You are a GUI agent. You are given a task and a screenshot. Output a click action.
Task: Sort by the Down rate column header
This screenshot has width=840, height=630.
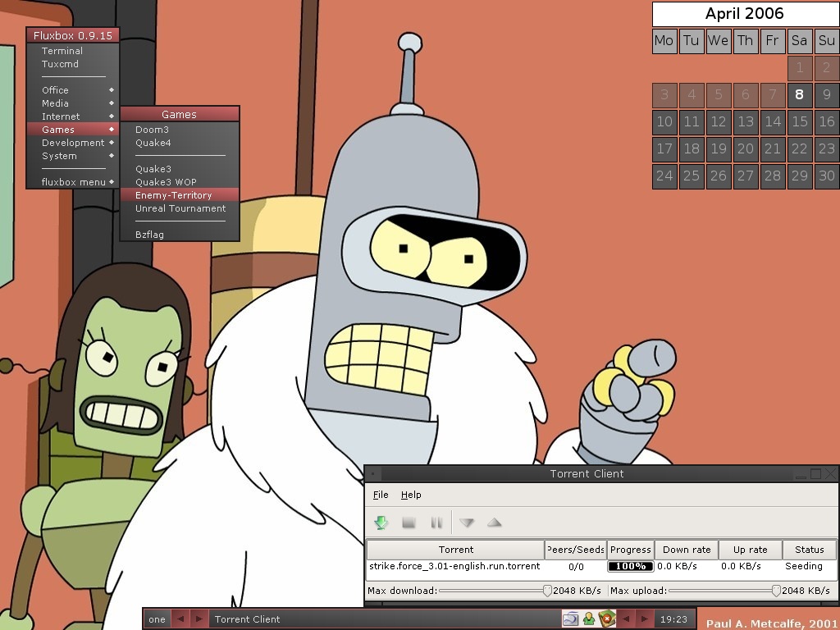coord(687,550)
